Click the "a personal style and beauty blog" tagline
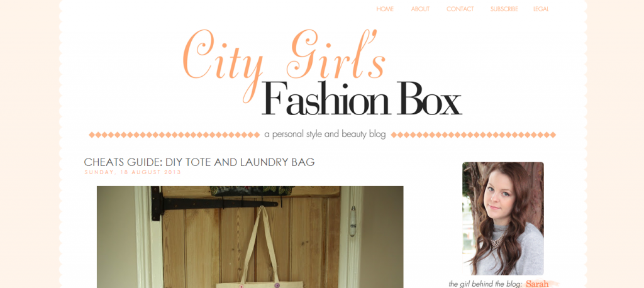 [325, 135]
